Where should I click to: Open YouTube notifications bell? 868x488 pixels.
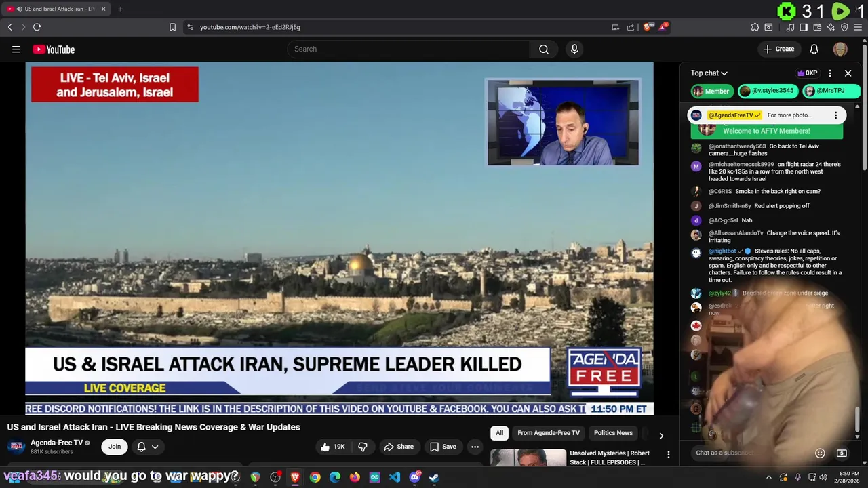814,49
